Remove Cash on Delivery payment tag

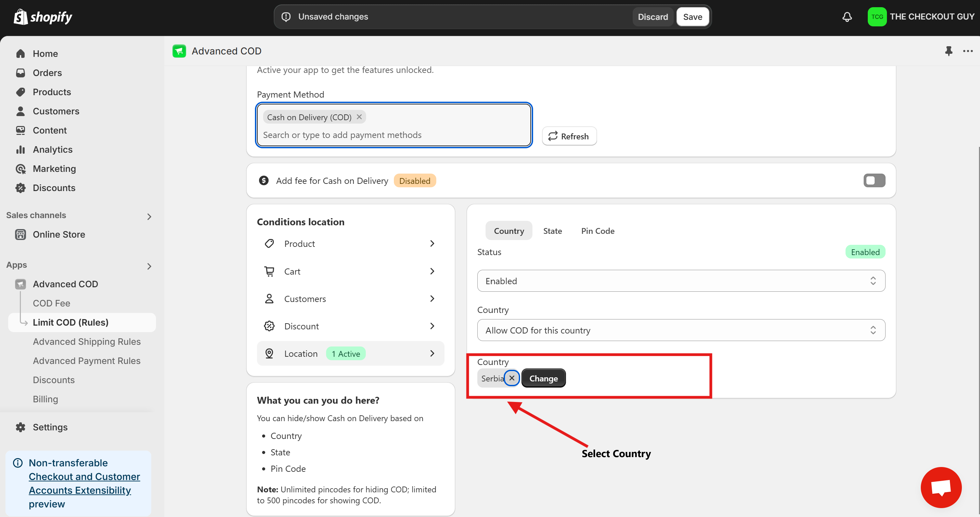[x=359, y=117]
